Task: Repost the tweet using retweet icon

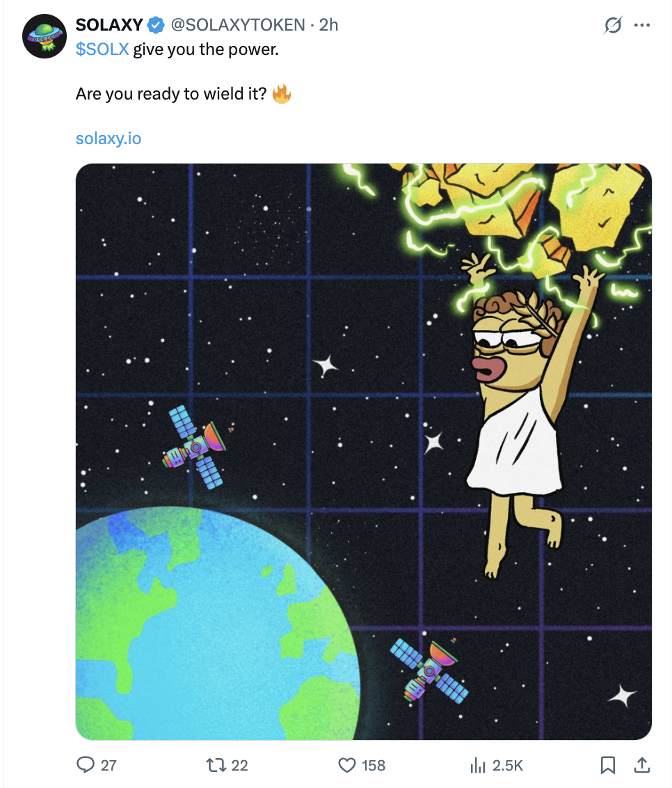Action: click(216, 765)
